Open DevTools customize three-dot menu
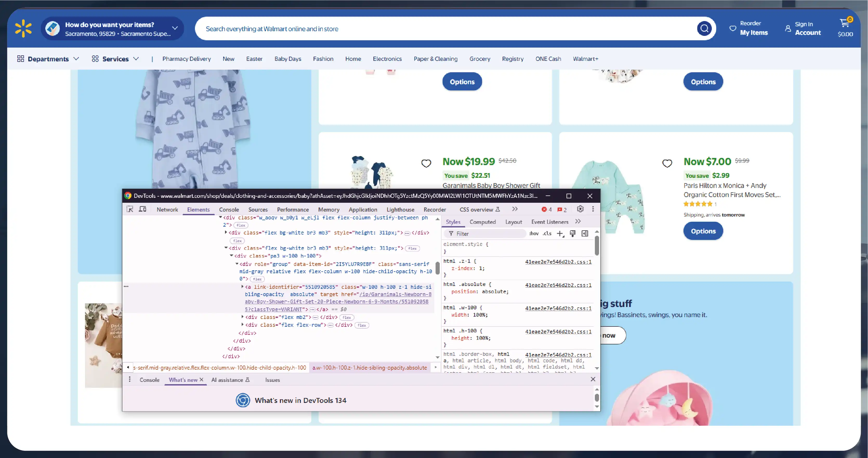The height and width of the screenshot is (458, 868). 593,209
